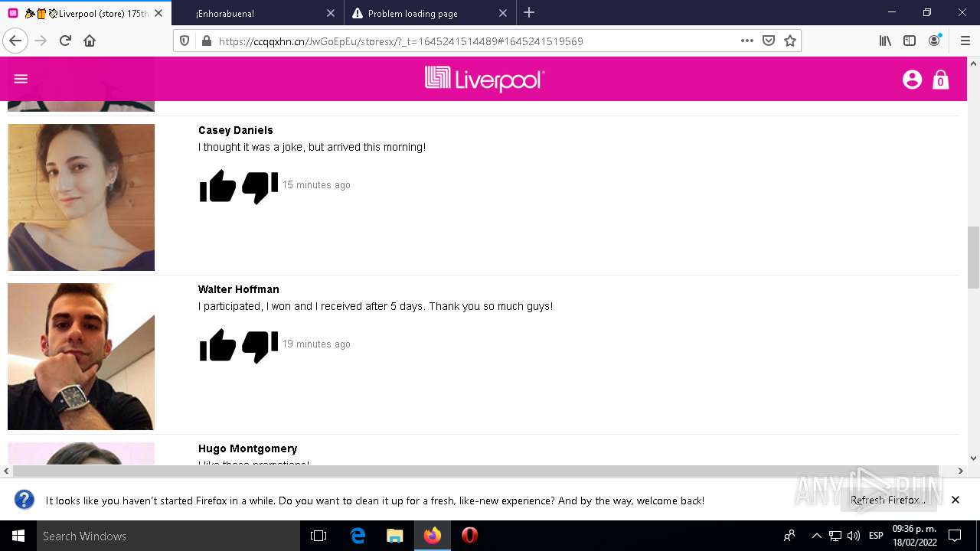Open the volume control in the tray
Screen dimensions: 980x551
(x=854, y=536)
